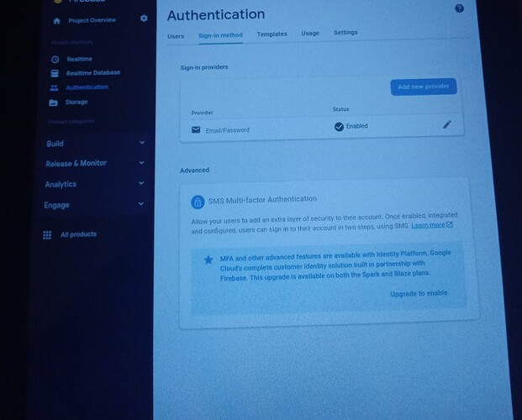Click the star icon in MFA notice
Viewport: 522px width, 420px height.
coord(208,260)
